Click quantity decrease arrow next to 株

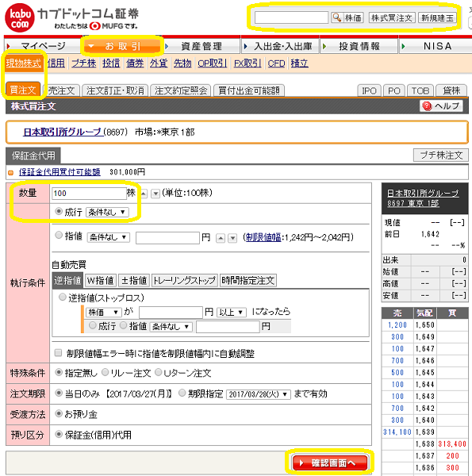(155, 194)
